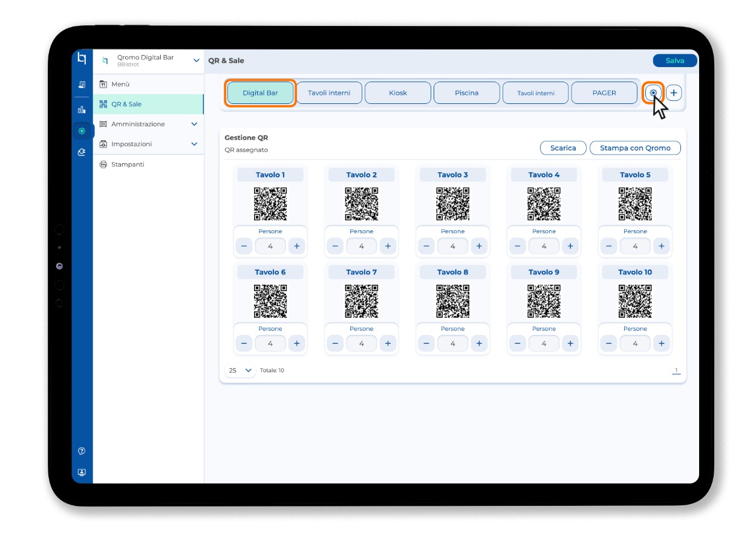Expand the Qromo Digital Bar venue selector
This screenshot has height=556, width=756.
pos(196,60)
